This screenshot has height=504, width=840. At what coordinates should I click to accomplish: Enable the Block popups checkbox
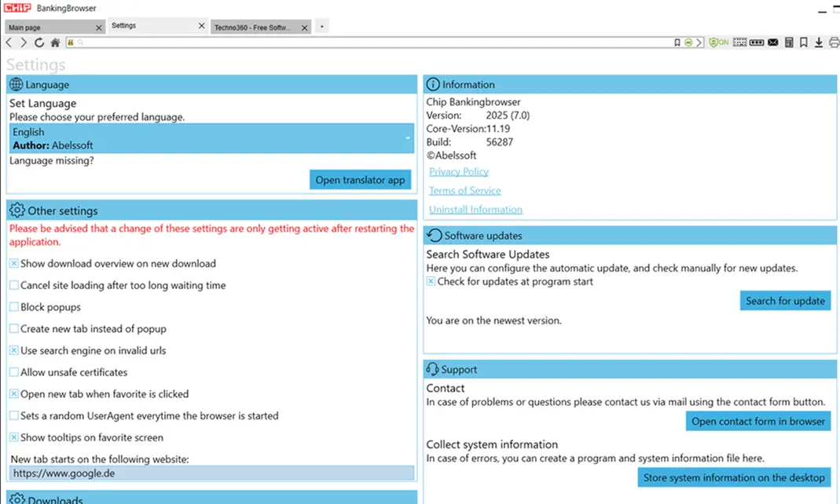[x=14, y=307]
